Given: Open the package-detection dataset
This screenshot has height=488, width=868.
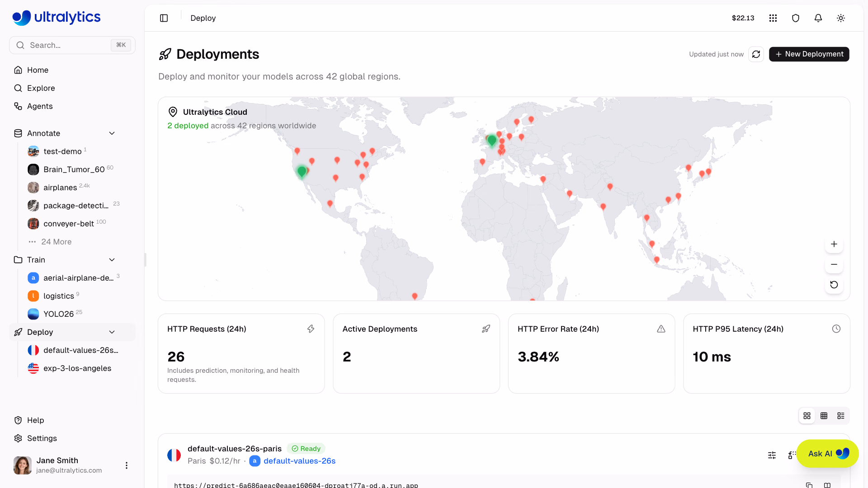Looking at the screenshot, I should [77, 206].
